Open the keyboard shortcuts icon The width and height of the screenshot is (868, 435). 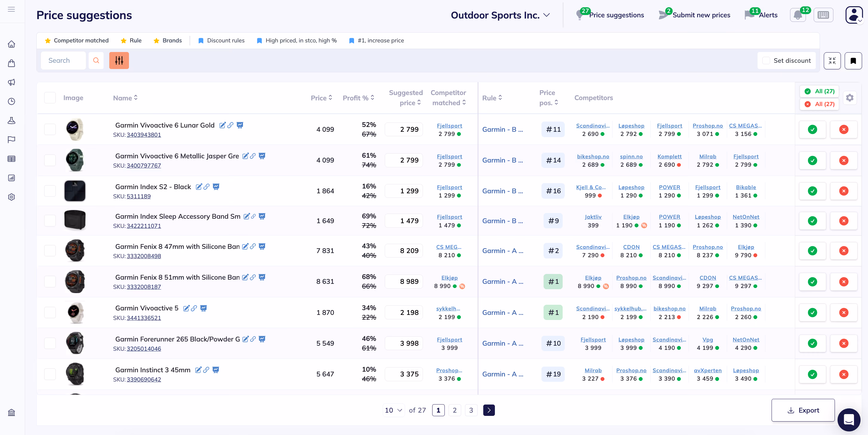823,15
